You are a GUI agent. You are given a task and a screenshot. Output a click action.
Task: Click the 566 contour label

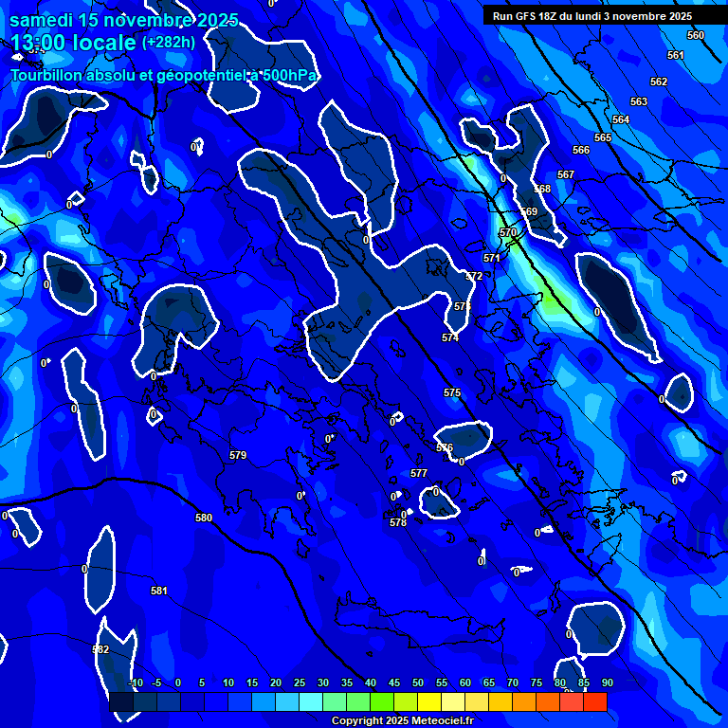click(581, 151)
